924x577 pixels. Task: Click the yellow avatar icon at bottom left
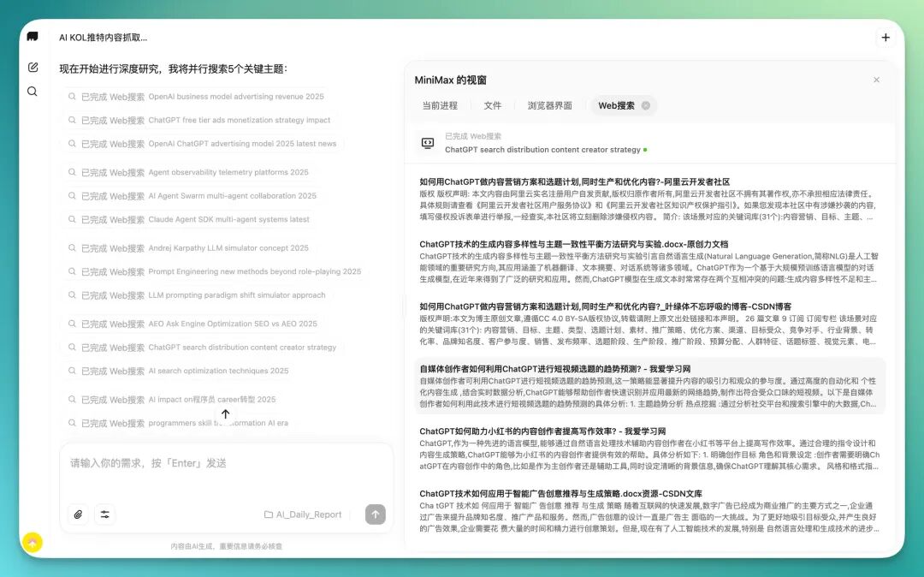point(33,542)
